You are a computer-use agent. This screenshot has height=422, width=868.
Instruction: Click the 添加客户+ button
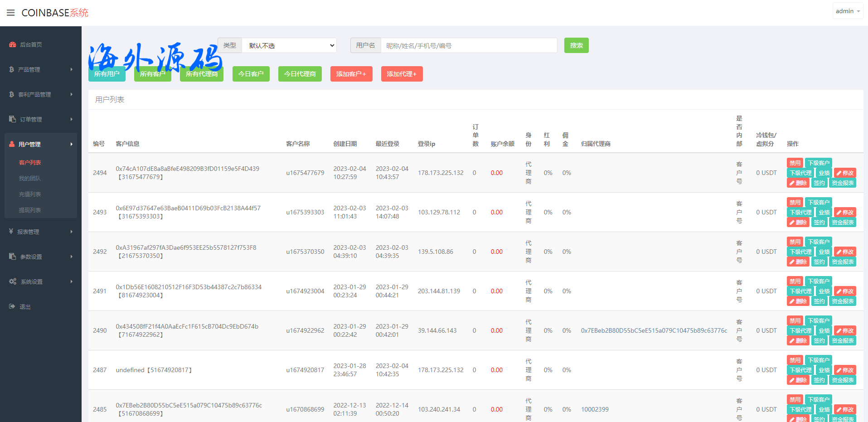pos(351,74)
